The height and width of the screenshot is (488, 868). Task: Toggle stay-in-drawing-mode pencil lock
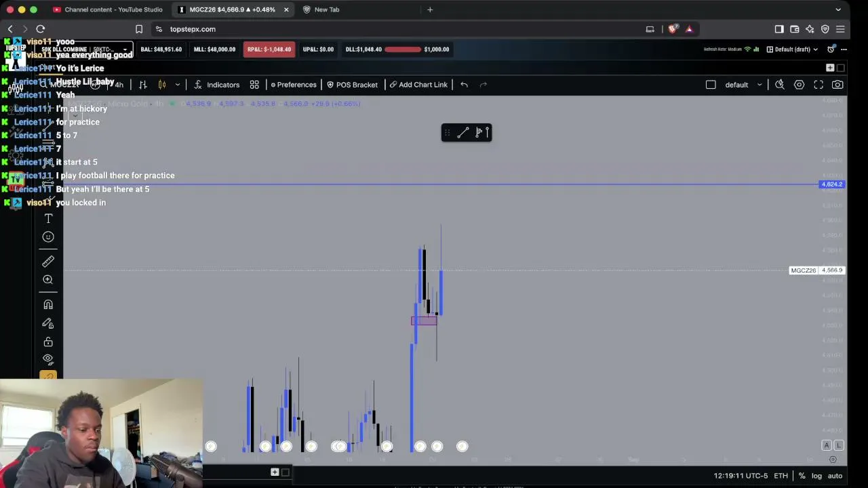click(48, 323)
